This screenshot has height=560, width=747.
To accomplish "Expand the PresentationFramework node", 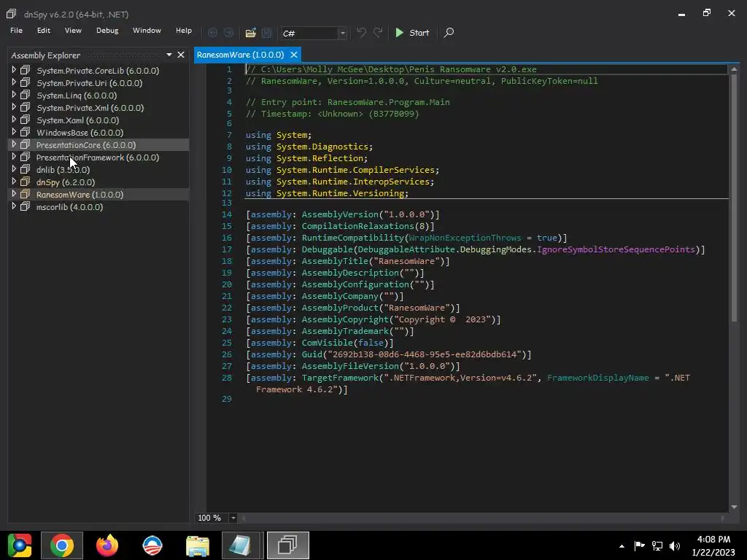I will click(x=14, y=157).
